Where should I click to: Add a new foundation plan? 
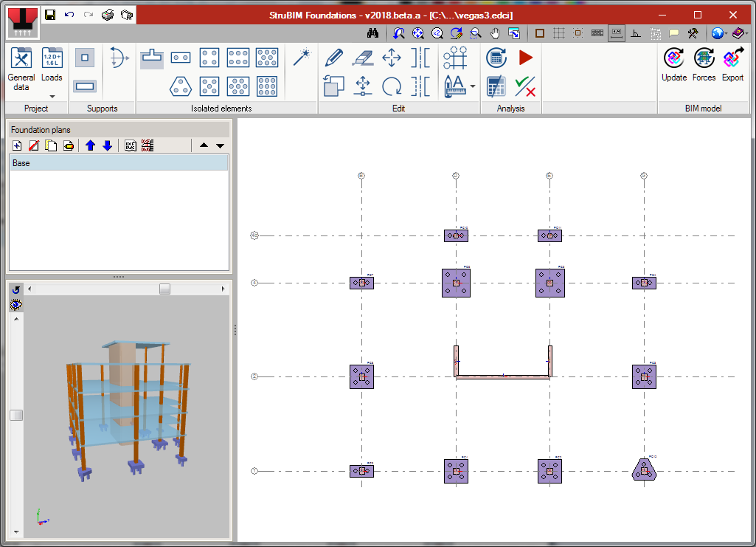(17, 146)
